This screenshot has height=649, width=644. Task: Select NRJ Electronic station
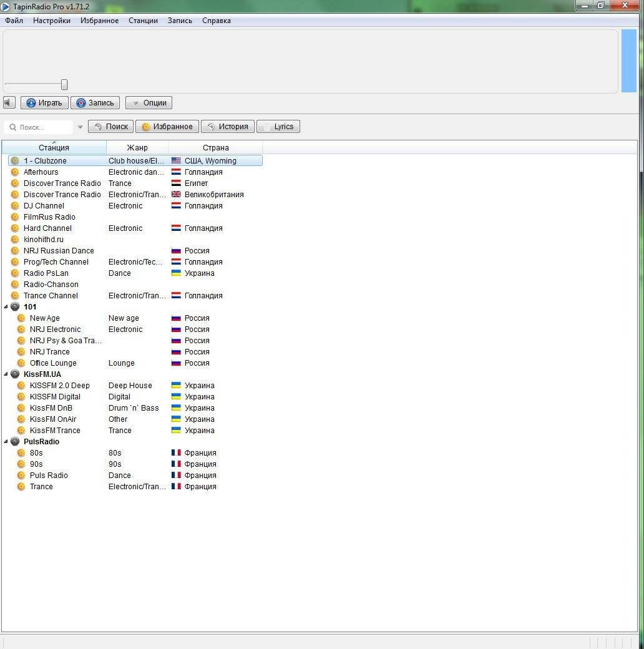55,329
